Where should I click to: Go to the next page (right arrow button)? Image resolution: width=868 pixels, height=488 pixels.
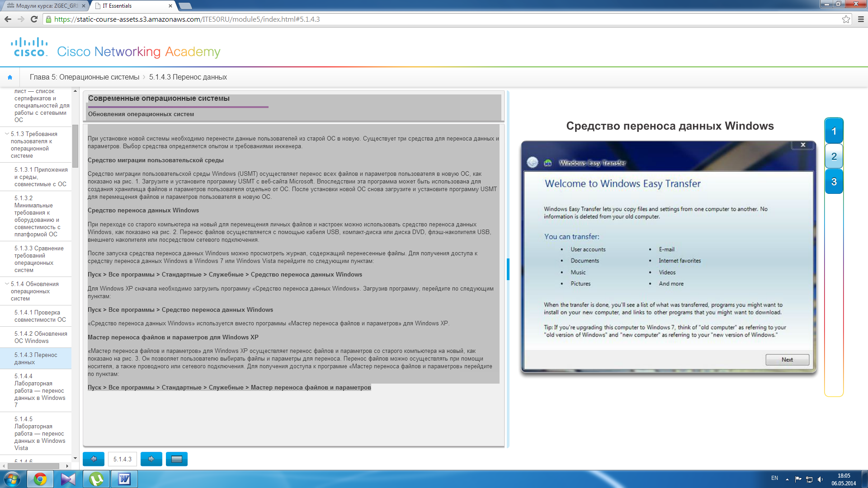151,459
